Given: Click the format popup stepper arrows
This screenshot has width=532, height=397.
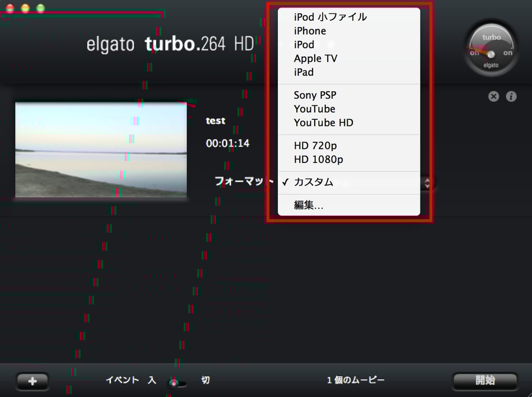Looking at the screenshot, I should coord(427,183).
